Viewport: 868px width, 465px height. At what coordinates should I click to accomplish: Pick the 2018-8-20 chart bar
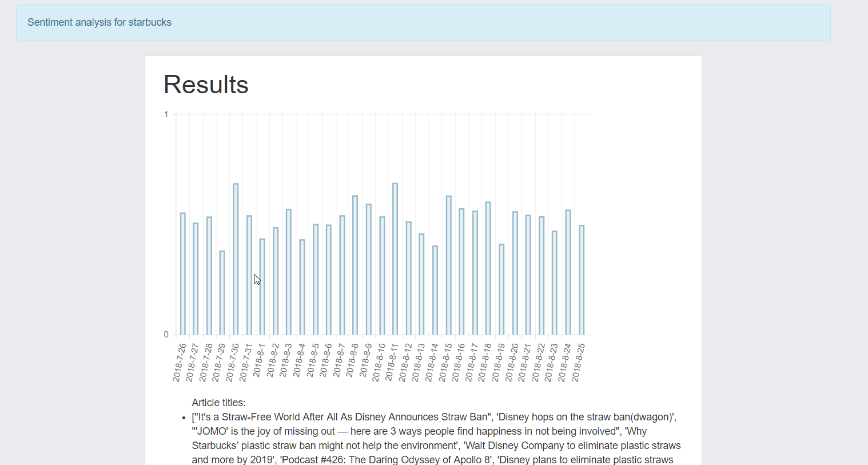pyautogui.click(x=515, y=273)
